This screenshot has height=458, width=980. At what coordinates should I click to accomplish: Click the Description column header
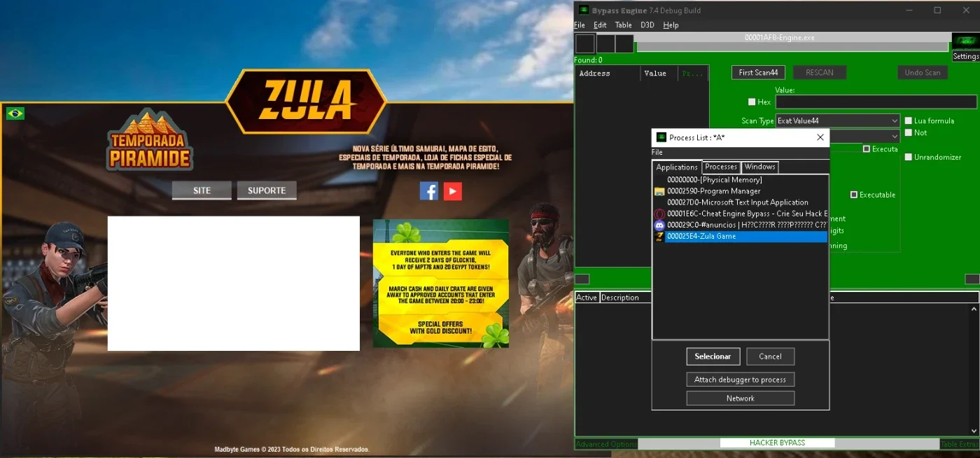[625, 298]
